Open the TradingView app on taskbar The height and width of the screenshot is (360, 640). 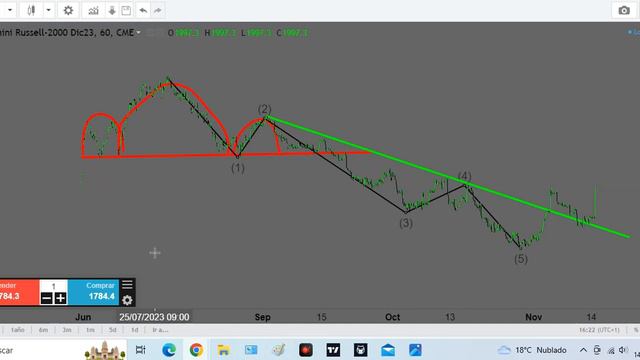333,350
